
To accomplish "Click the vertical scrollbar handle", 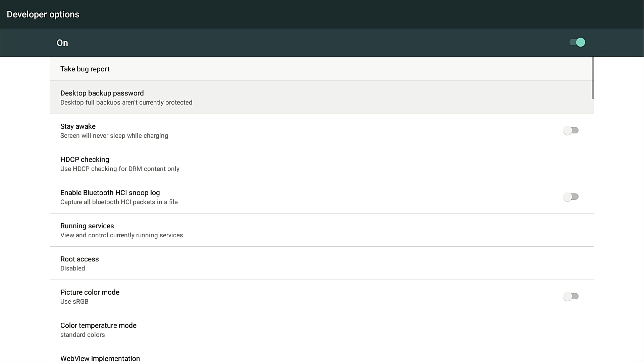I will [593, 78].
